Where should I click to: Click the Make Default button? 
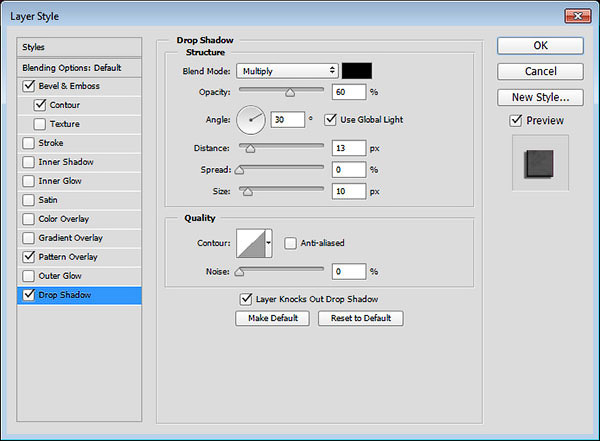[272, 318]
